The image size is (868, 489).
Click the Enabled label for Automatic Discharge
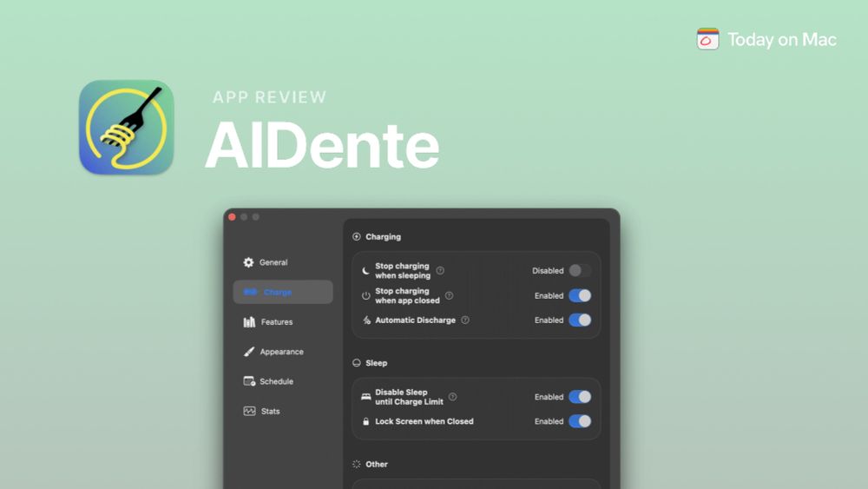(x=549, y=320)
